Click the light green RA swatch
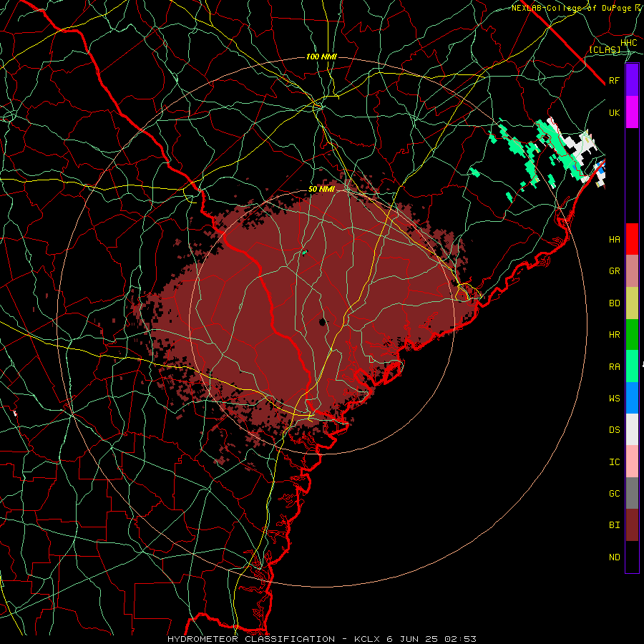Image resolution: width=644 pixels, height=644 pixels. coord(632,366)
